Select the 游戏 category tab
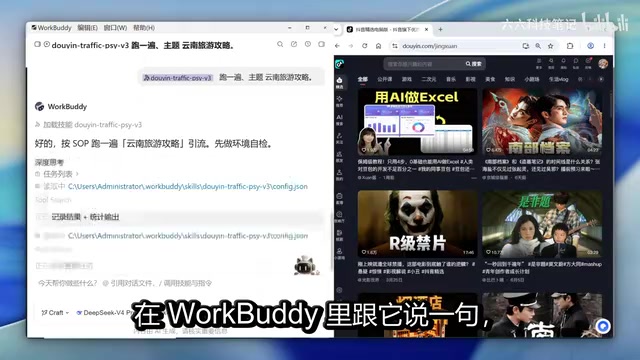The height and width of the screenshot is (360, 640). pyautogui.click(x=407, y=79)
